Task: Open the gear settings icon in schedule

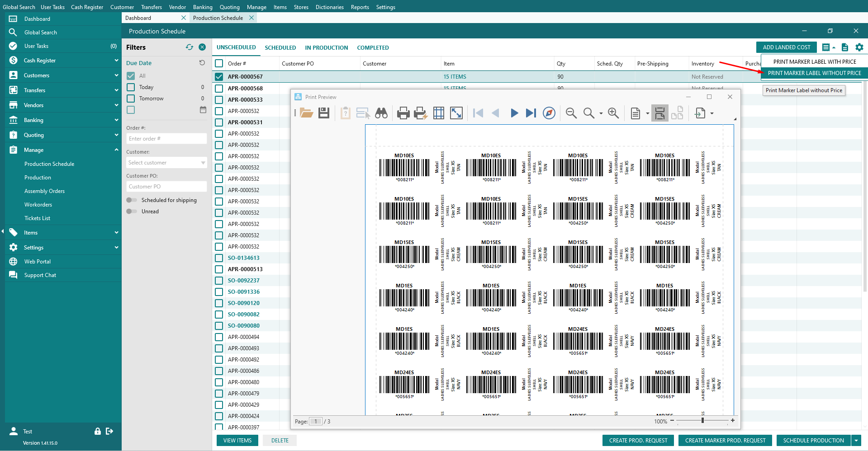Action: tap(859, 47)
